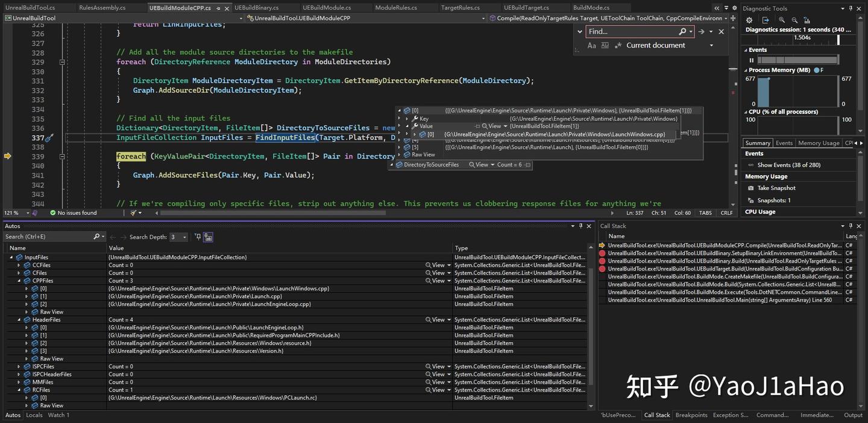This screenshot has height=423, width=868.
Task: Collapse the InputFiles node in Autos
Action: (x=12, y=256)
